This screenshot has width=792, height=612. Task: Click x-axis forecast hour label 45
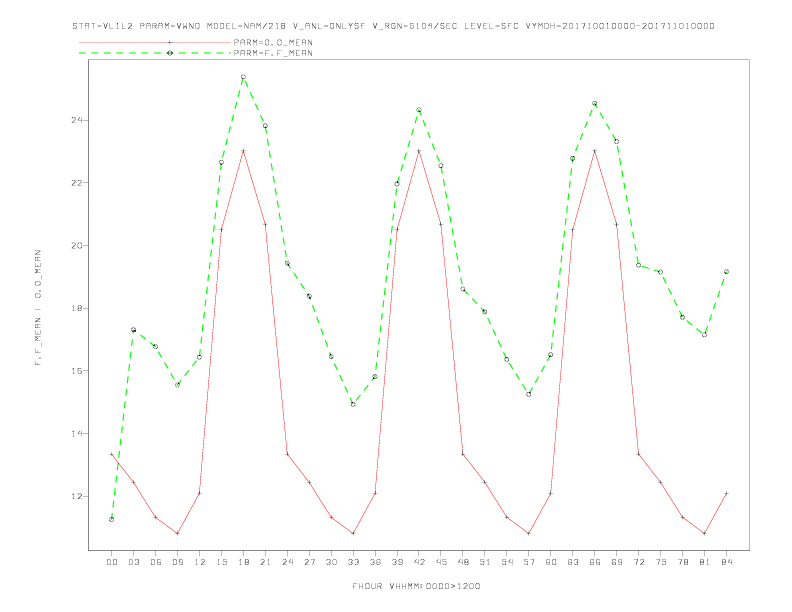[x=441, y=562]
